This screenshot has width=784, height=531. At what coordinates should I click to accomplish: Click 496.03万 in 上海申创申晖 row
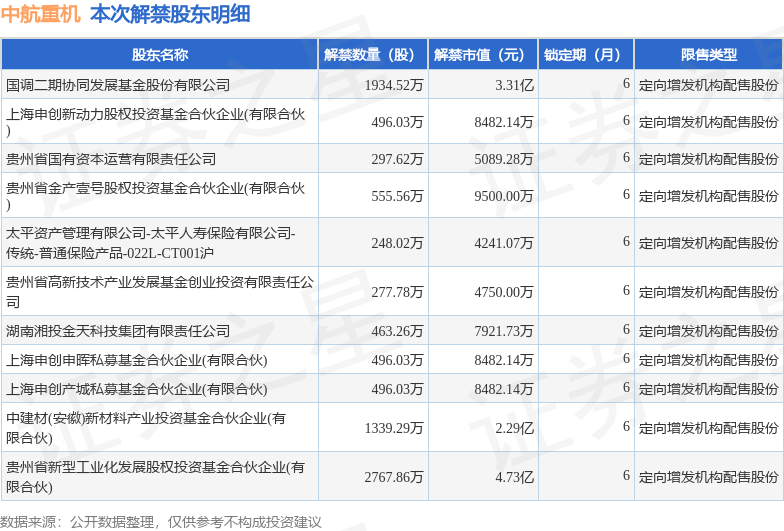pyautogui.click(x=397, y=360)
